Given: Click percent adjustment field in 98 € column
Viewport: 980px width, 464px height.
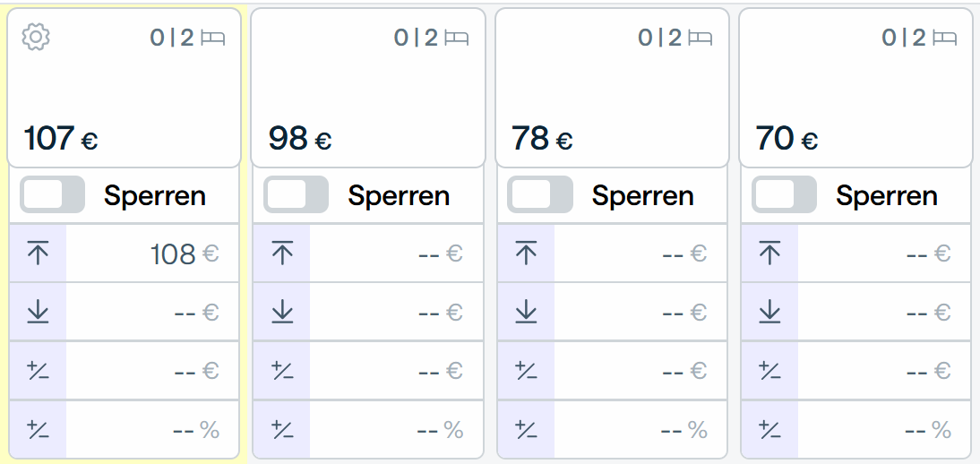Looking at the screenshot, I should 396,430.
